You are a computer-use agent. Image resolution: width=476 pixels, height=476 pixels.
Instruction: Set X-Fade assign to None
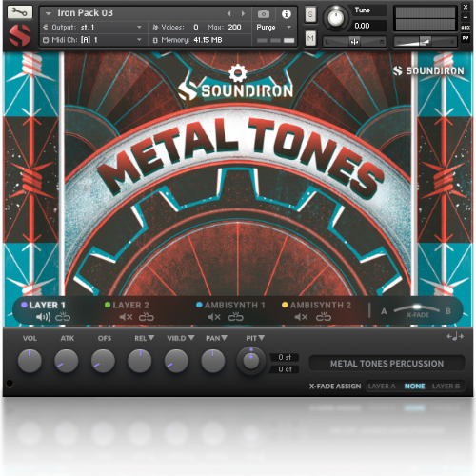tap(414, 387)
